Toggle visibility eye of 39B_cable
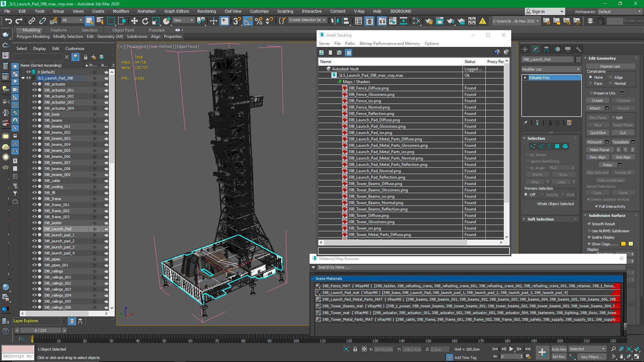This screenshot has height=362, width=644. point(34,181)
